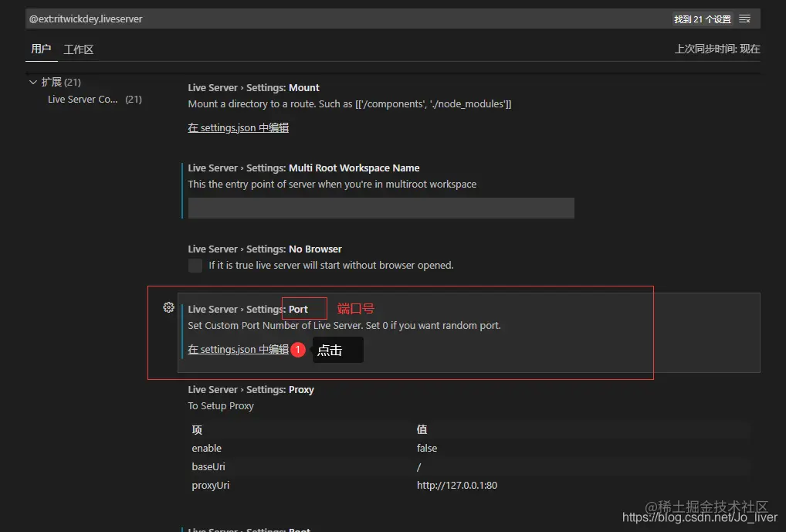This screenshot has height=532, width=786.
Task: Click the To Setup Proxy description
Action: (x=221, y=405)
